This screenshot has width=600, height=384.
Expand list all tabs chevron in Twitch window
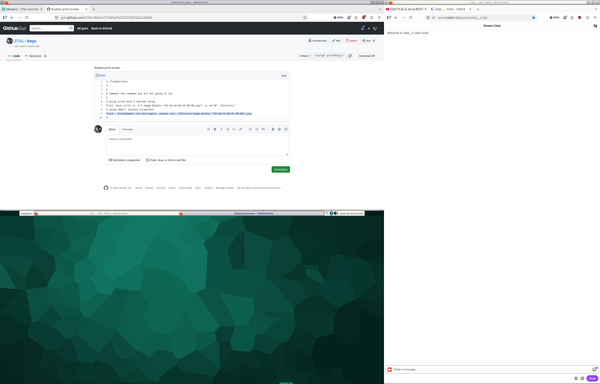click(596, 9)
